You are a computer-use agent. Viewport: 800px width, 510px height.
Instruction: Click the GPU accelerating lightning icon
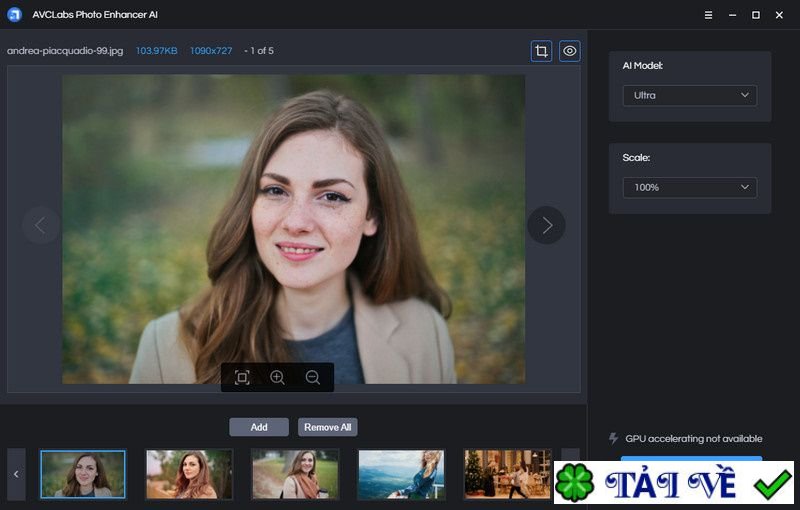(x=613, y=438)
